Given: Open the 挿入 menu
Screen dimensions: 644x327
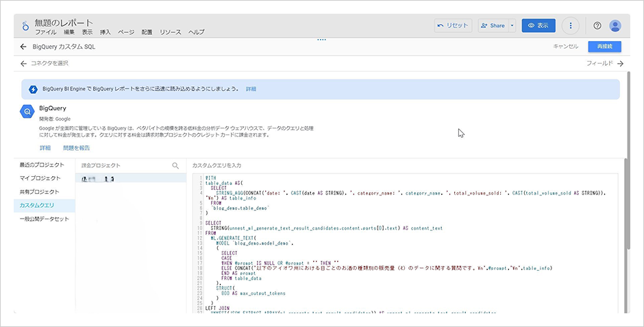Looking at the screenshot, I should click(105, 32).
